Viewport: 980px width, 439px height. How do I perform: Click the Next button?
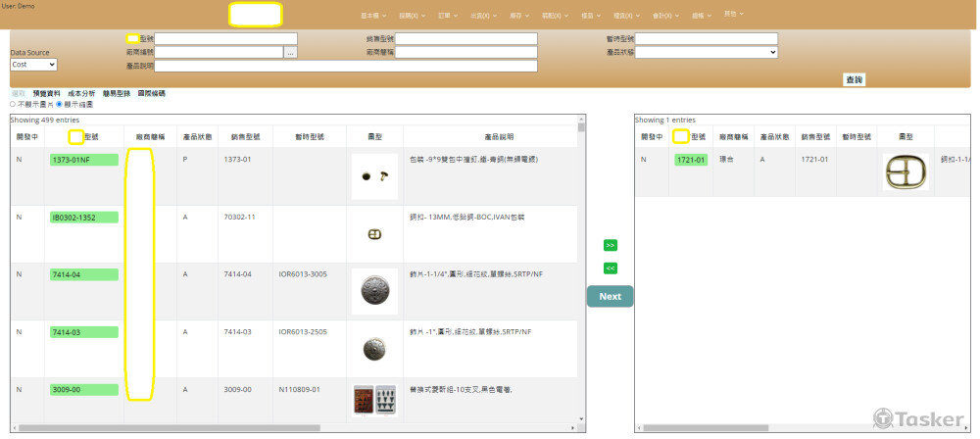pos(610,296)
